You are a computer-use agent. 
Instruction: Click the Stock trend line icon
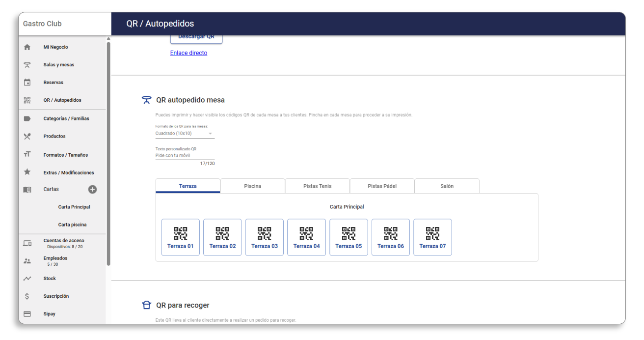(x=27, y=279)
